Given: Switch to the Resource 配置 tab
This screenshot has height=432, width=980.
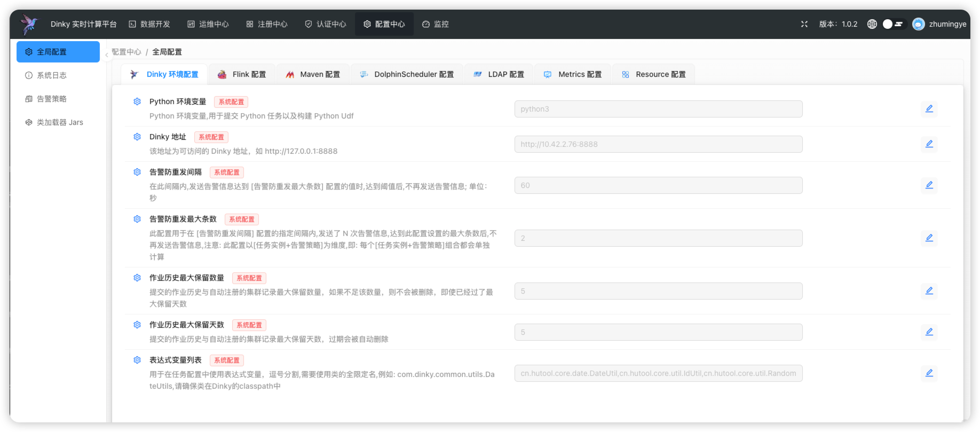Looking at the screenshot, I should 653,74.
